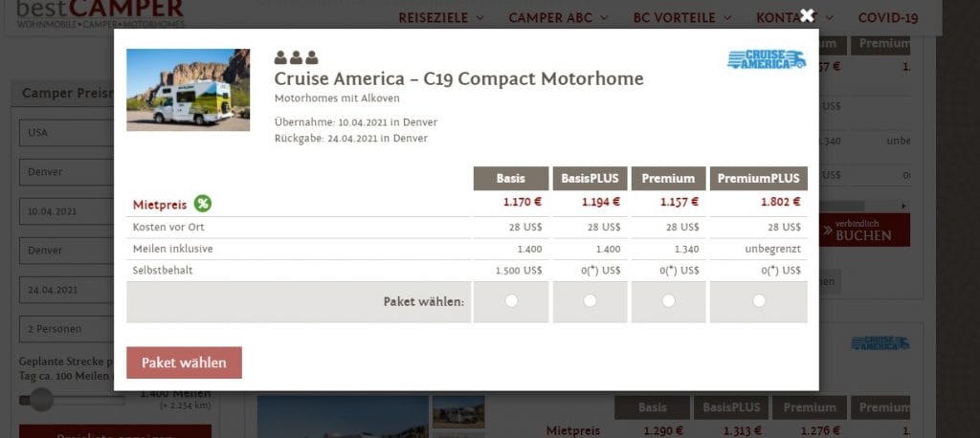Select the BasisPLUS package radio button

click(x=590, y=301)
